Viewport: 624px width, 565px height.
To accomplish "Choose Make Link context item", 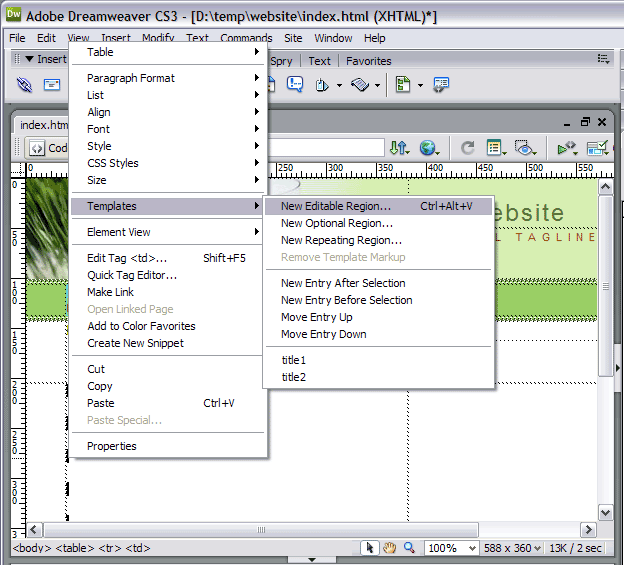I will click(x=168, y=292).
